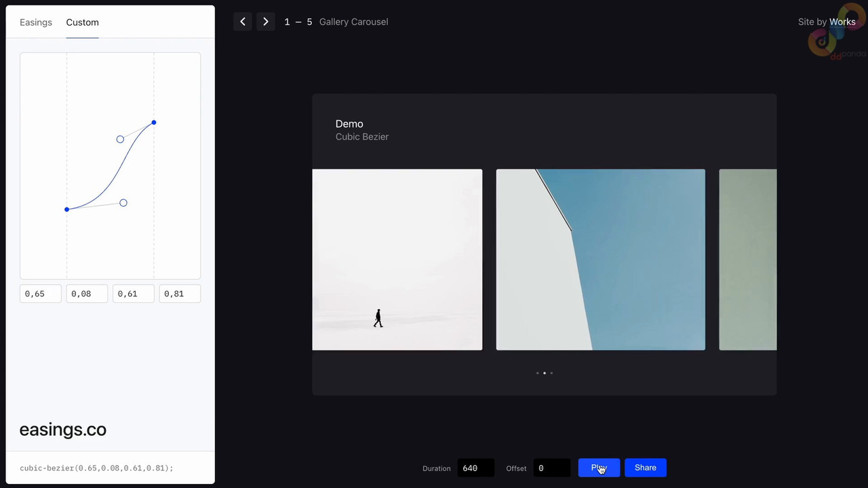Viewport: 868px width, 488px height.
Task: Click the easings.co logo text
Action: point(63,430)
